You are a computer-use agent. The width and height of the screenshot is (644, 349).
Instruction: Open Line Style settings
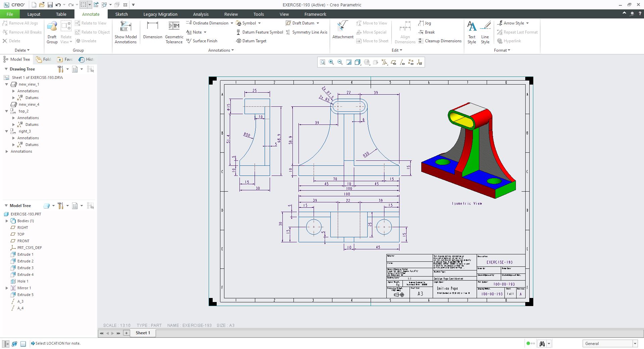485,33
